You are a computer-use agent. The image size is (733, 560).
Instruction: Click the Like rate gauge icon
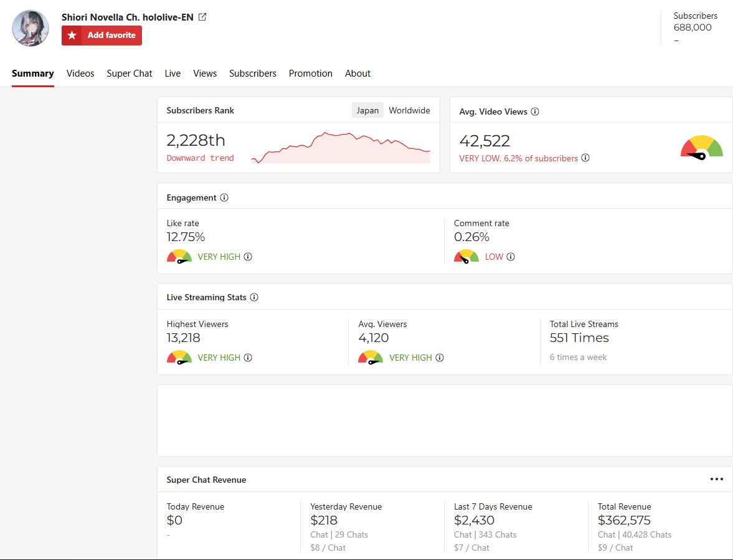click(x=179, y=257)
